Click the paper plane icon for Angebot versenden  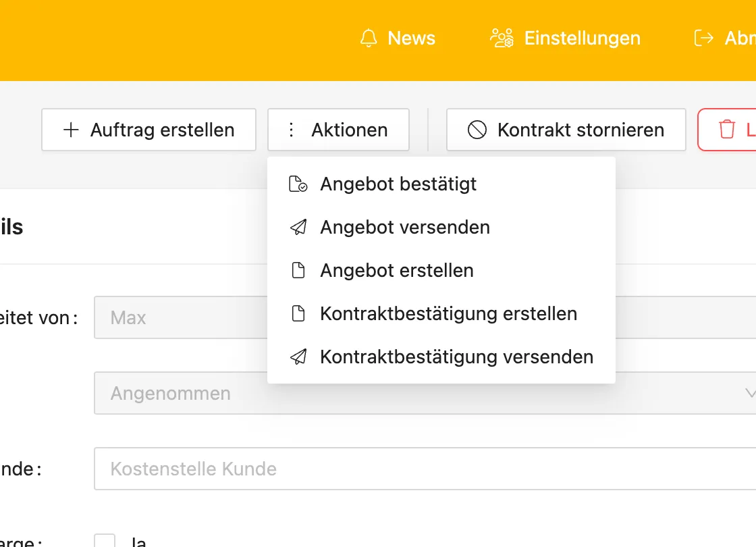(x=298, y=227)
